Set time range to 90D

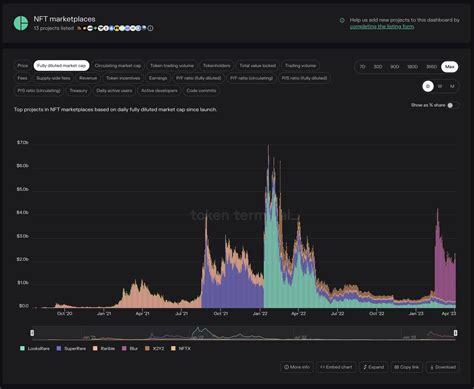point(395,67)
